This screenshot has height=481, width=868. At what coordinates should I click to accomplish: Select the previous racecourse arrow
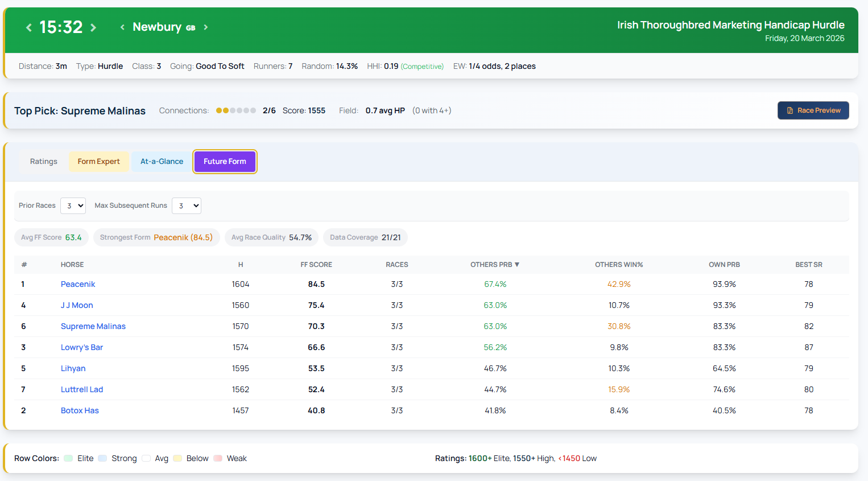coord(122,27)
